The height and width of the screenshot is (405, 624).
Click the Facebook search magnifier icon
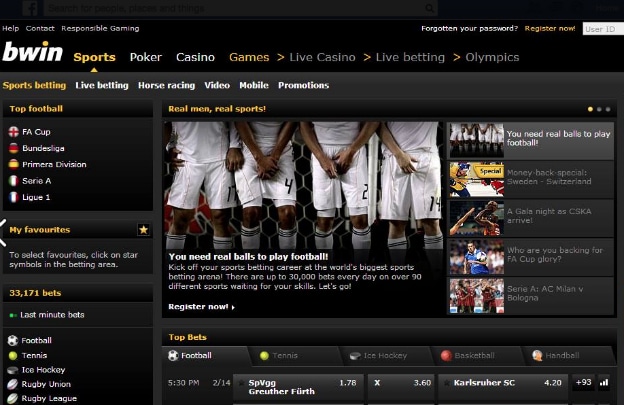point(429,8)
